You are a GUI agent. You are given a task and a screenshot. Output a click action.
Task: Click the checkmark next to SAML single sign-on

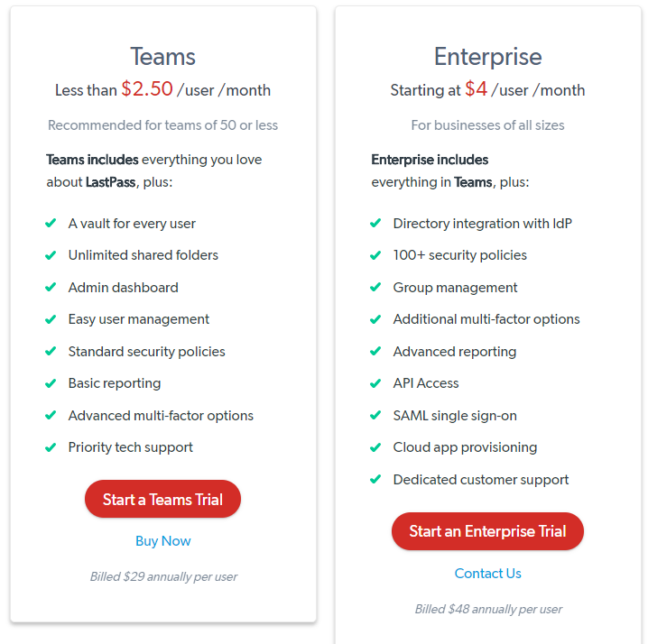tap(375, 416)
